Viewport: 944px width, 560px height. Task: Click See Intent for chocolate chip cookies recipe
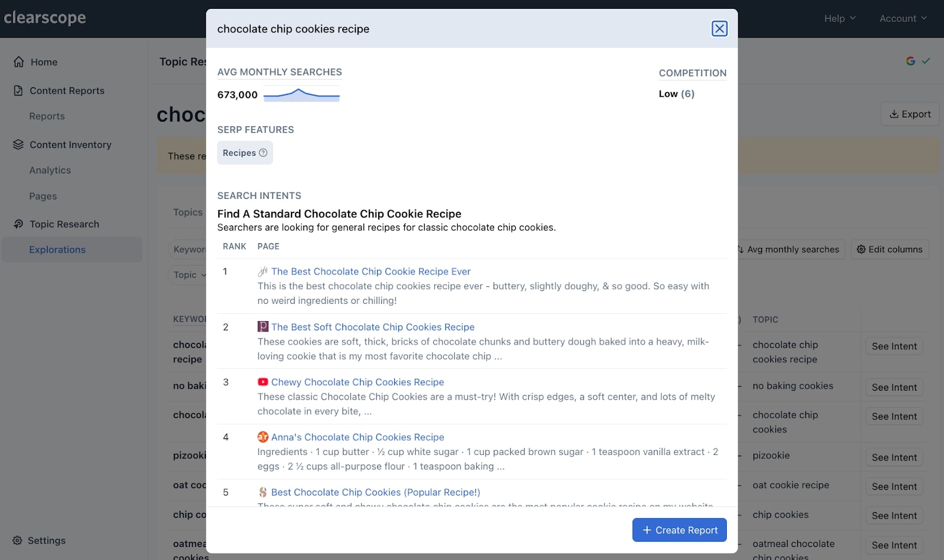click(x=894, y=346)
